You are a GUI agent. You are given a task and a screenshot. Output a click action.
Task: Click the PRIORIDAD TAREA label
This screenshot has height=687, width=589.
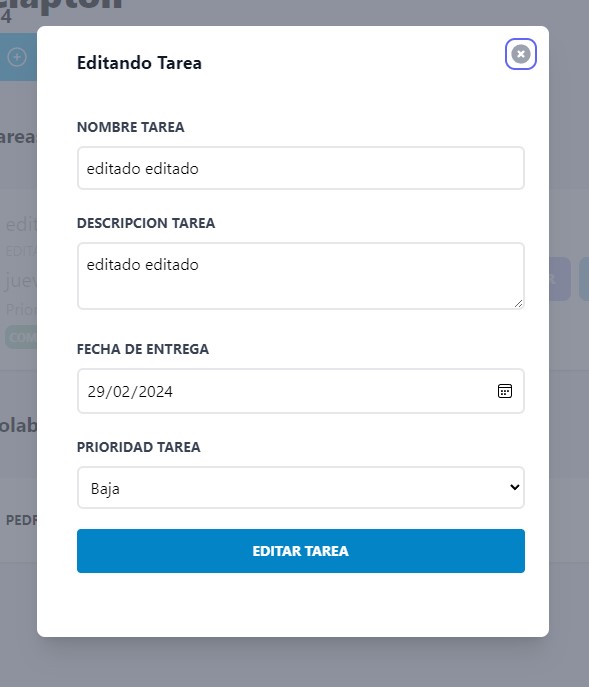pyautogui.click(x=138, y=447)
